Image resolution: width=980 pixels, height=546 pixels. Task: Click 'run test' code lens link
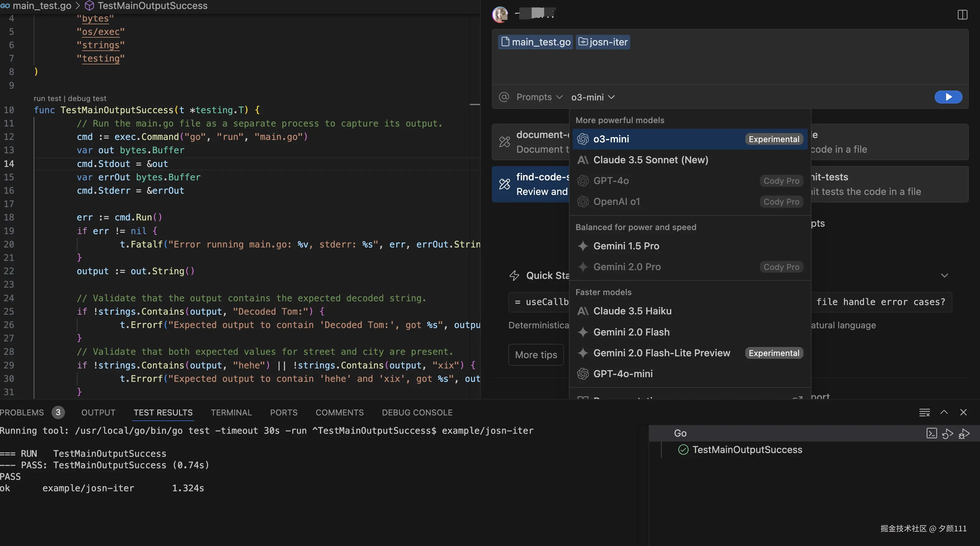click(x=47, y=99)
